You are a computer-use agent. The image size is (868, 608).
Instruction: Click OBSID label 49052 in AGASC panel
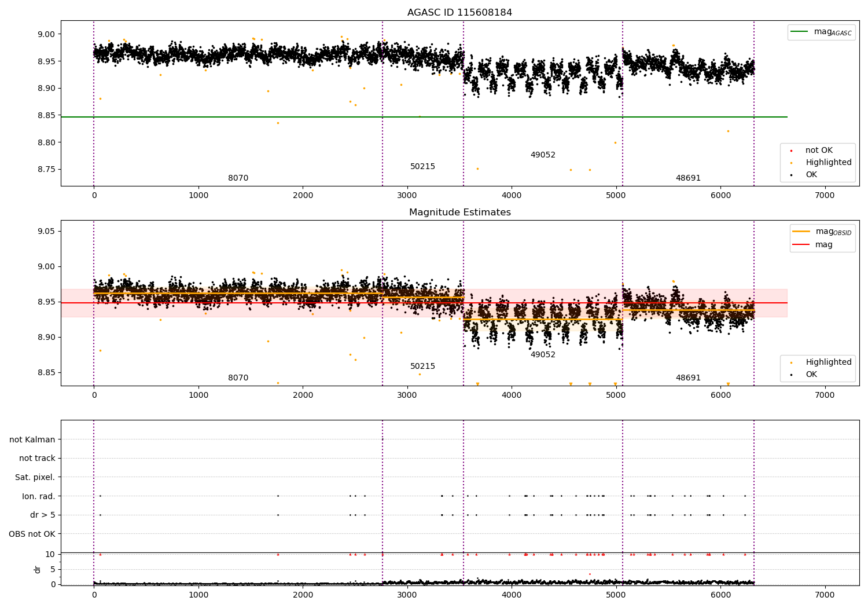point(543,155)
